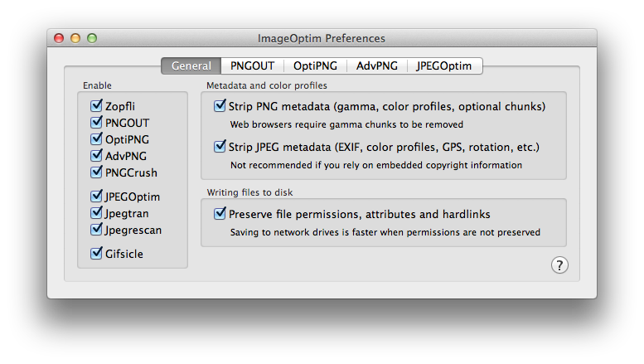The height and width of the screenshot is (364, 644).
Task: Click 'Metadata and color profiles' heading
Action: click(267, 85)
